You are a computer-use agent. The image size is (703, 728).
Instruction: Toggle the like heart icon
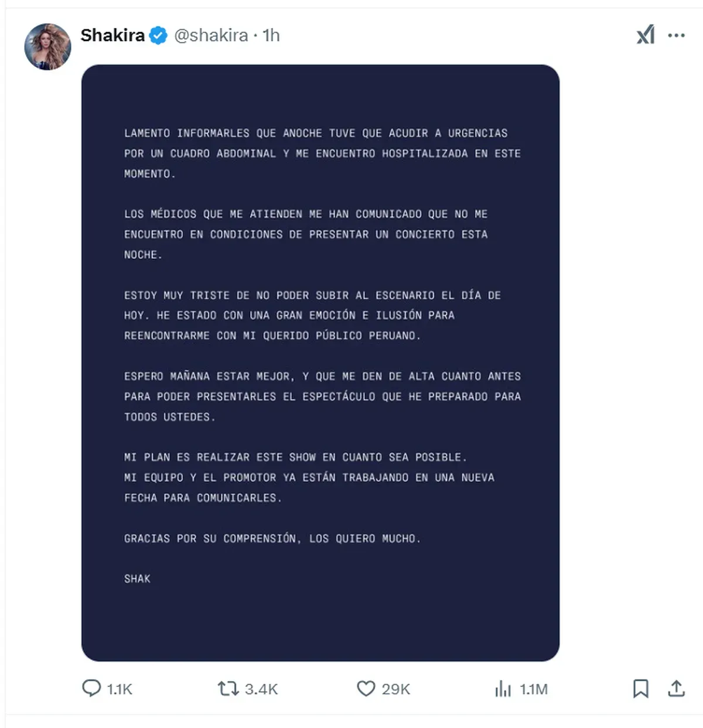click(x=366, y=688)
